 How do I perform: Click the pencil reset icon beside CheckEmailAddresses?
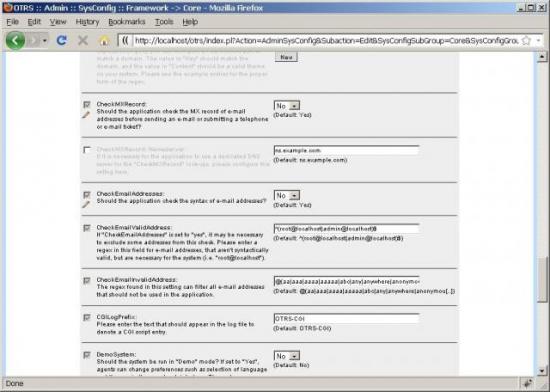86,204
